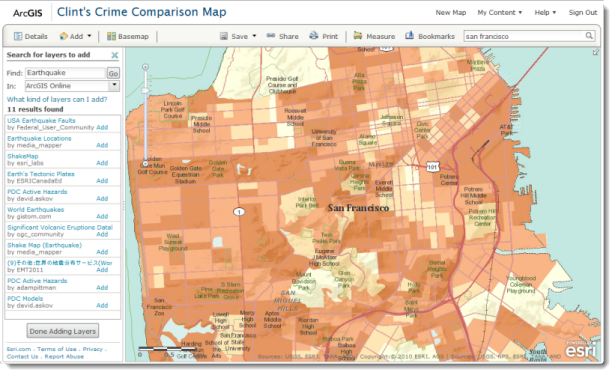Open USA Earthquake Faults title
This screenshot has width=615, height=375.
coord(41,120)
